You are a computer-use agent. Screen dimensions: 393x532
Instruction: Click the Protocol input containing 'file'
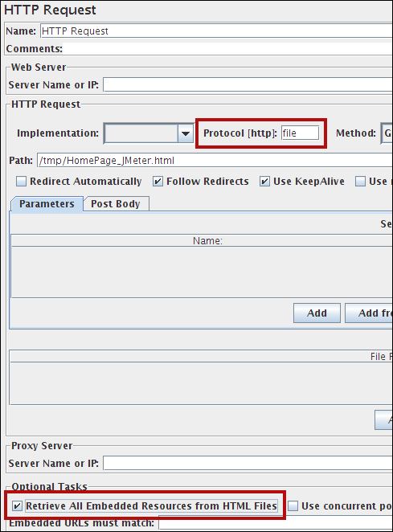[300, 133]
